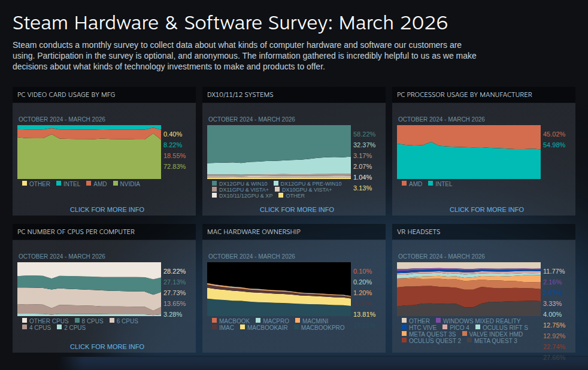Click the 45.02% AMD processor value
Image resolution: width=588 pixels, height=370 pixels.
[x=554, y=134]
